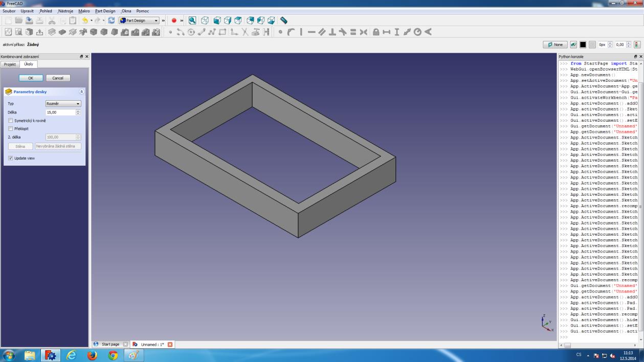Enable the Symetrický k rovině checkbox

pos(10,121)
